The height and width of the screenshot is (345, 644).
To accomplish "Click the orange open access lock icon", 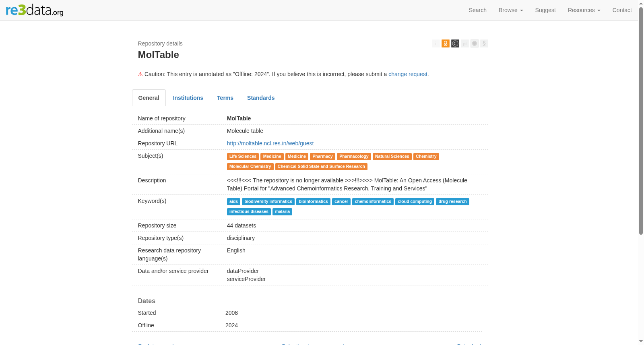I will pyautogui.click(x=446, y=43).
